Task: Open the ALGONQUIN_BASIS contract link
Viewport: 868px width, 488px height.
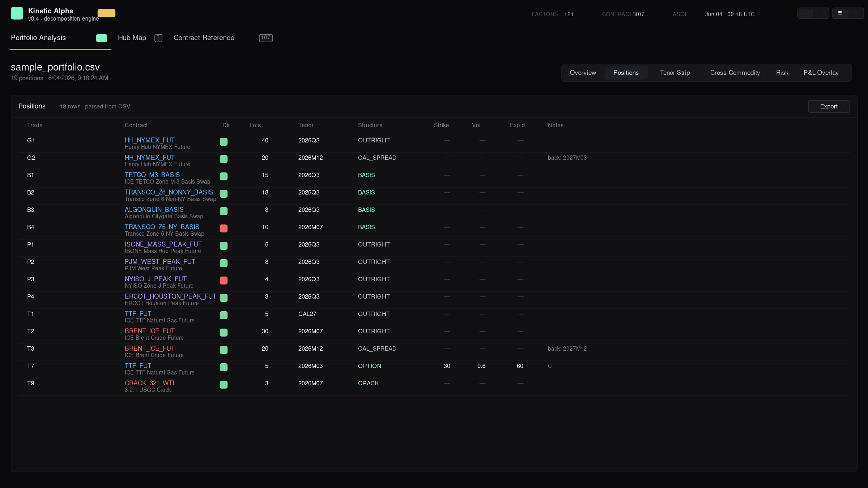Action: [x=154, y=210]
